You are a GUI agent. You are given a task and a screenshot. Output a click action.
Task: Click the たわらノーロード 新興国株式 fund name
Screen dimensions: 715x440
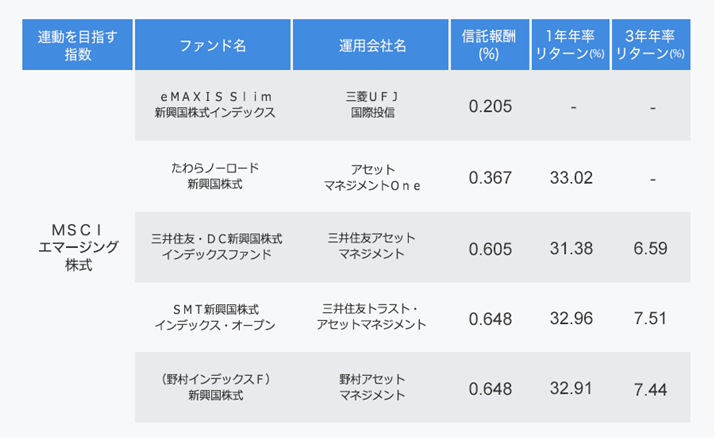click(x=212, y=177)
